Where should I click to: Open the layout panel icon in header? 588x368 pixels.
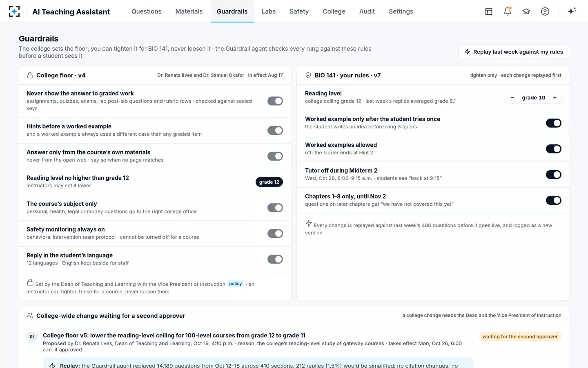[489, 11]
